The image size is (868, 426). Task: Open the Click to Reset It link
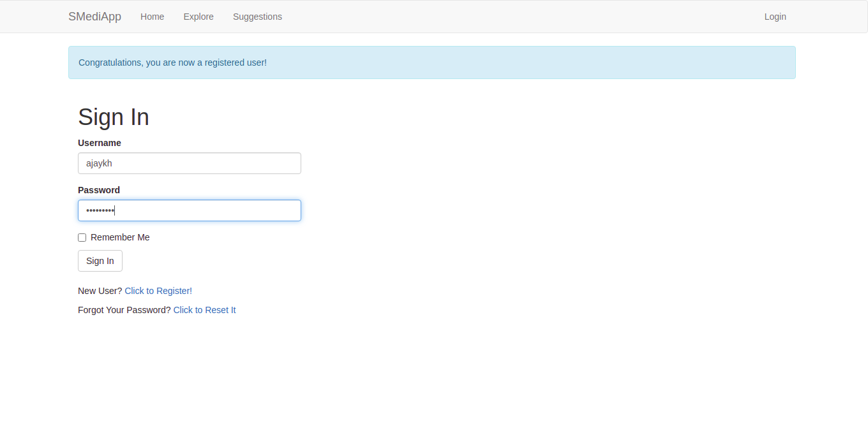coord(204,310)
